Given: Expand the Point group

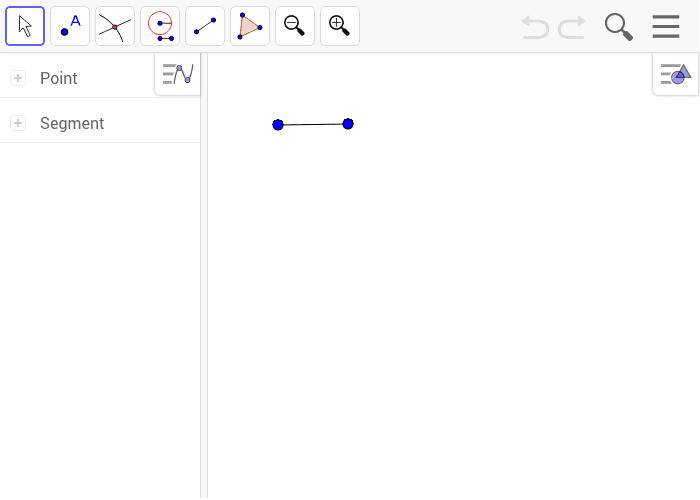Looking at the screenshot, I should pyautogui.click(x=18, y=78).
